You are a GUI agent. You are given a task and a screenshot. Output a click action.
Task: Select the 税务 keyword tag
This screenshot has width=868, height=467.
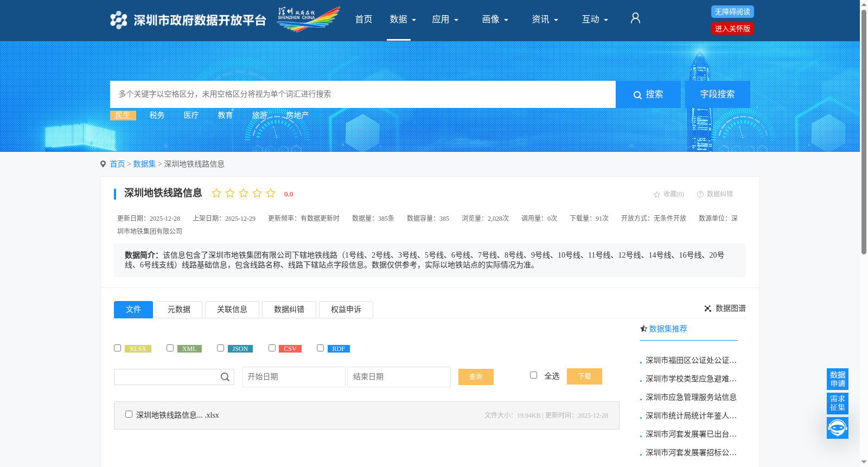click(x=157, y=116)
